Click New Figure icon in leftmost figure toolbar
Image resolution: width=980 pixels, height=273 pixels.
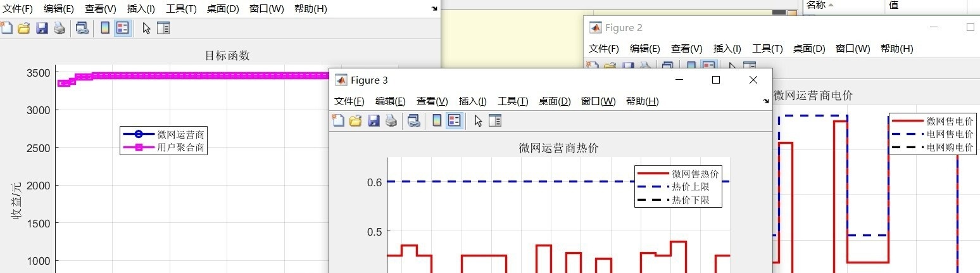click(6, 28)
